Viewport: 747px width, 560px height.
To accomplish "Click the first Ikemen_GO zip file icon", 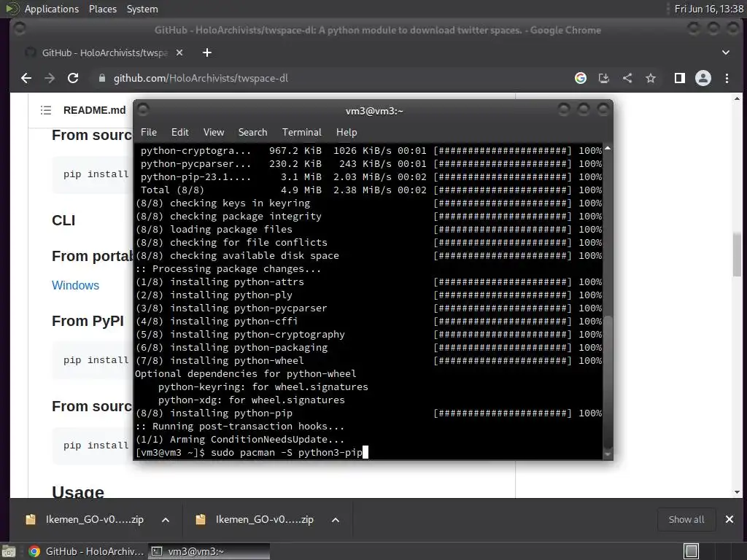I will coord(31,519).
